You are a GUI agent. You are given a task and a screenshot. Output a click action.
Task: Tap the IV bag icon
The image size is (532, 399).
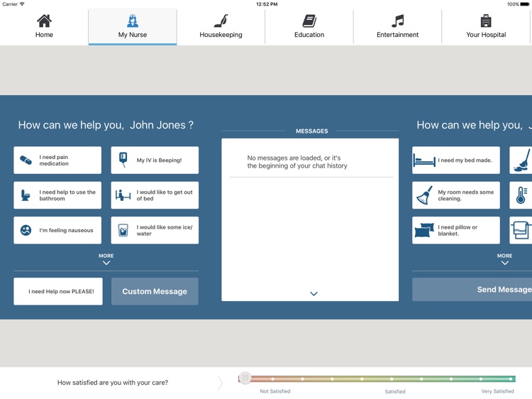click(x=123, y=160)
